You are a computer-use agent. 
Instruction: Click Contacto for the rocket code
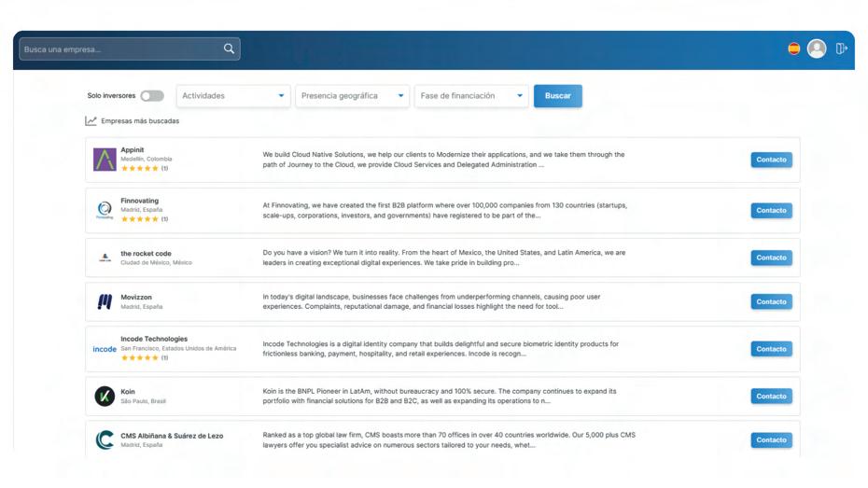[x=771, y=258]
